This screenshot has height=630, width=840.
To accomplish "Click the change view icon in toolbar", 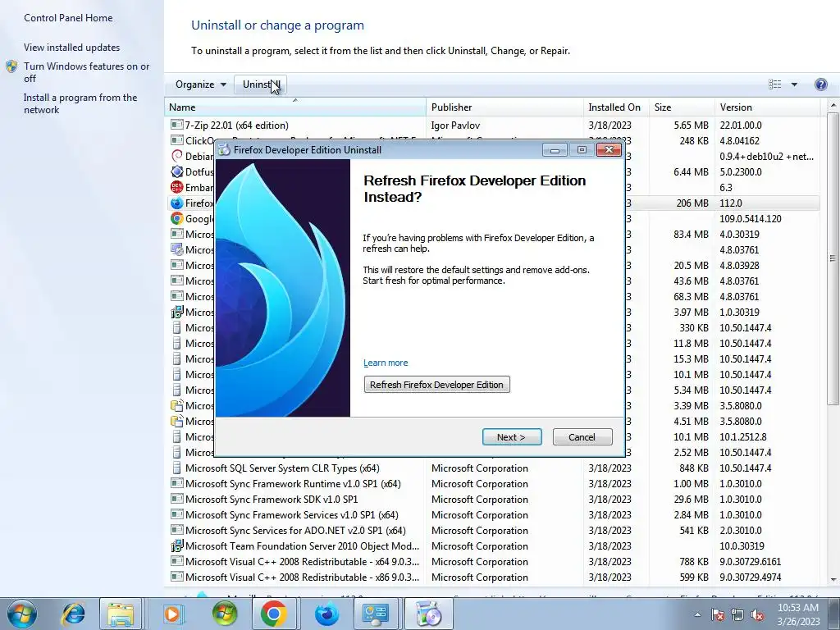I will [x=774, y=84].
